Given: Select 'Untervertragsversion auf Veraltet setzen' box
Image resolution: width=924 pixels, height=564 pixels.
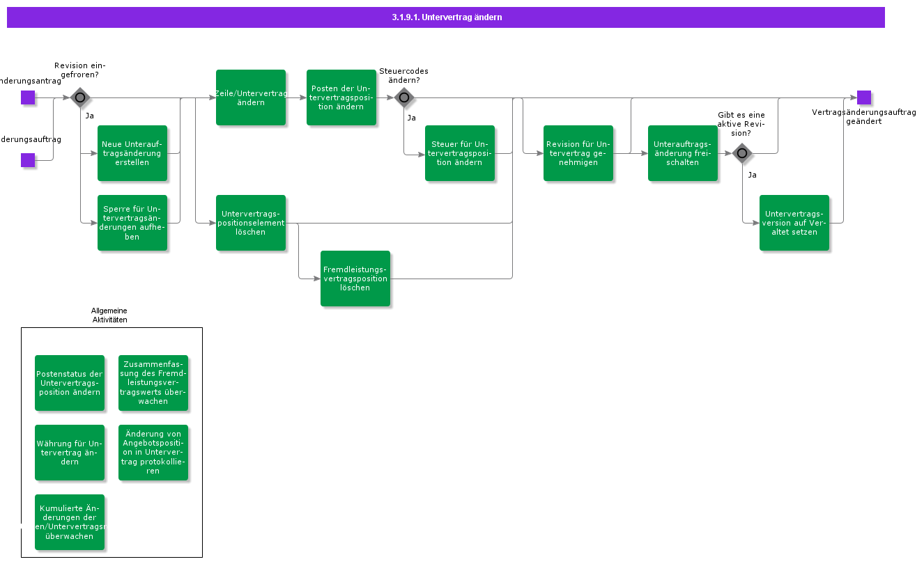Looking at the screenshot, I should pos(794,223).
